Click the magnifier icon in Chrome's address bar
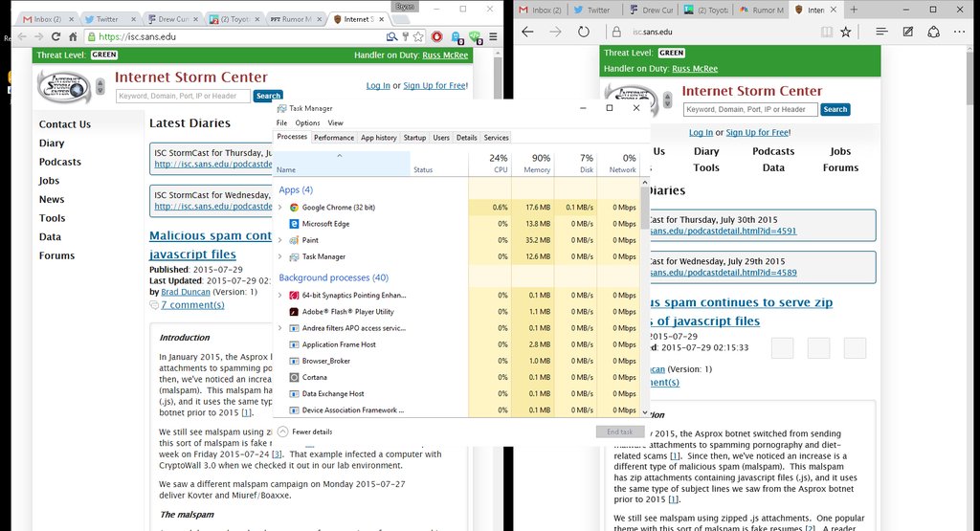This screenshot has height=531, width=980. (391, 37)
